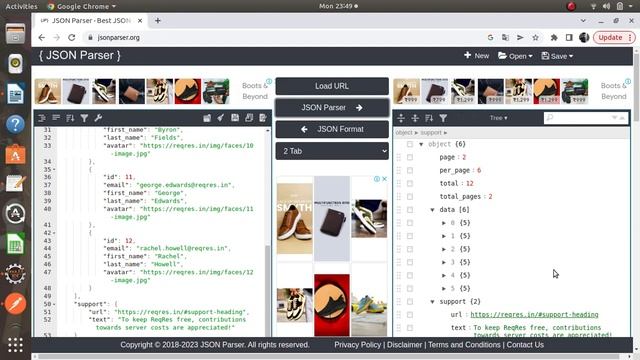
Task: Expand data item 1 {5}
Action: [x=444, y=236]
